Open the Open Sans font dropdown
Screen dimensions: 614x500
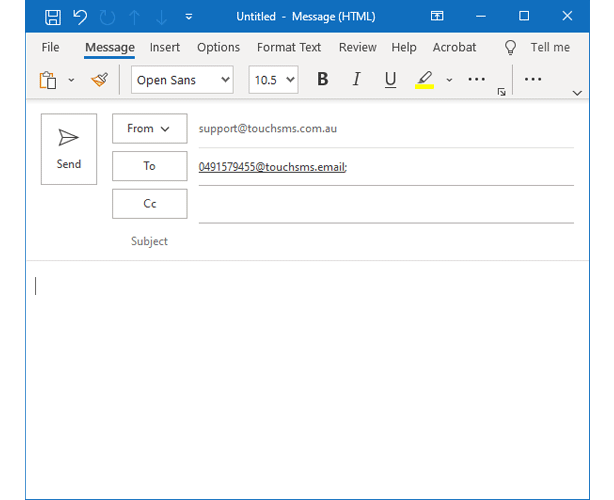point(182,80)
